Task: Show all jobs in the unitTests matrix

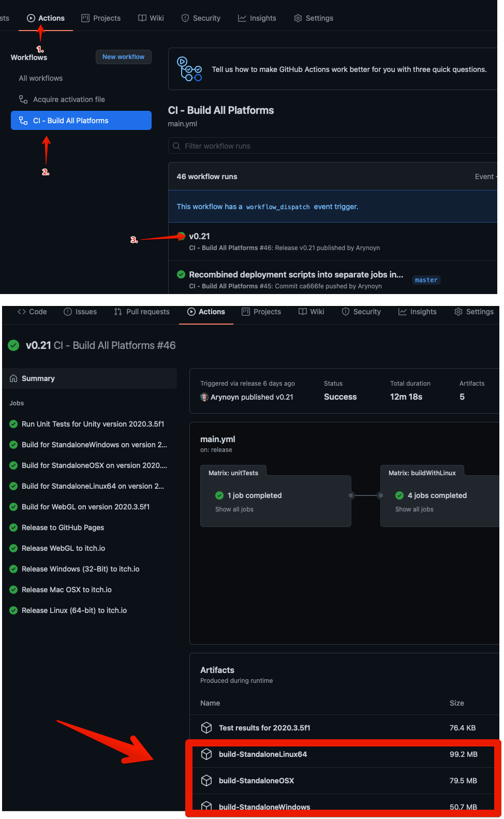Action: pyautogui.click(x=234, y=509)
